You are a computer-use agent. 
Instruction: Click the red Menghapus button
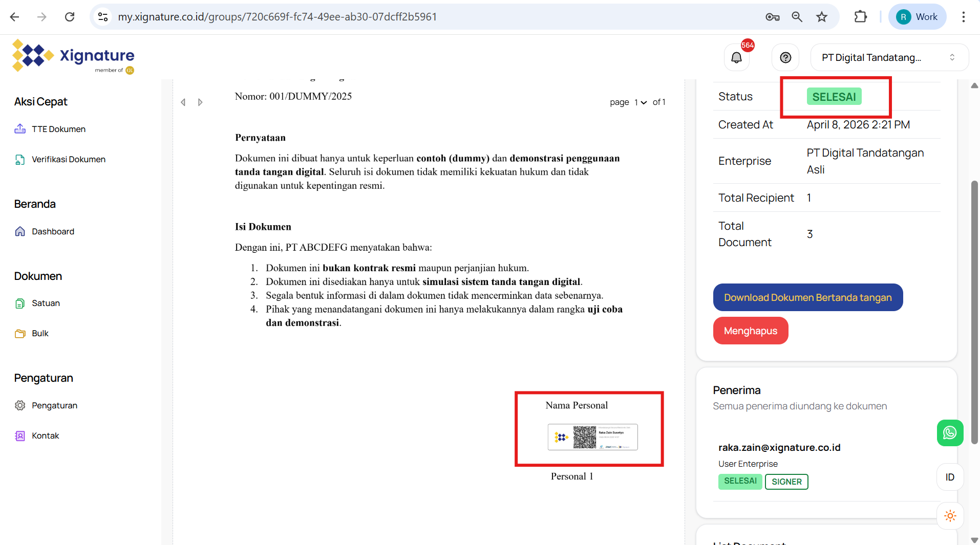[x=750, y=331]
